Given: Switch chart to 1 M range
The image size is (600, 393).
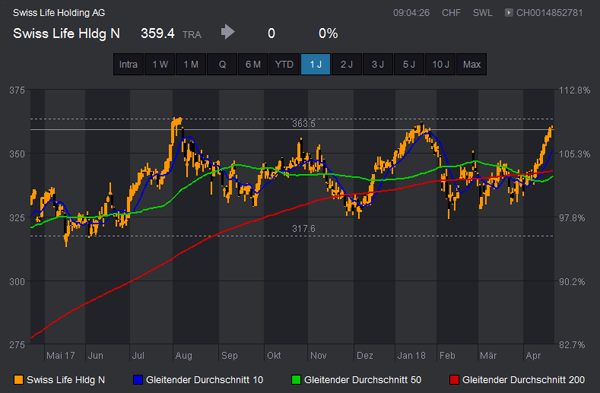Looking at the screenshot, I should (x=191, y=64).
